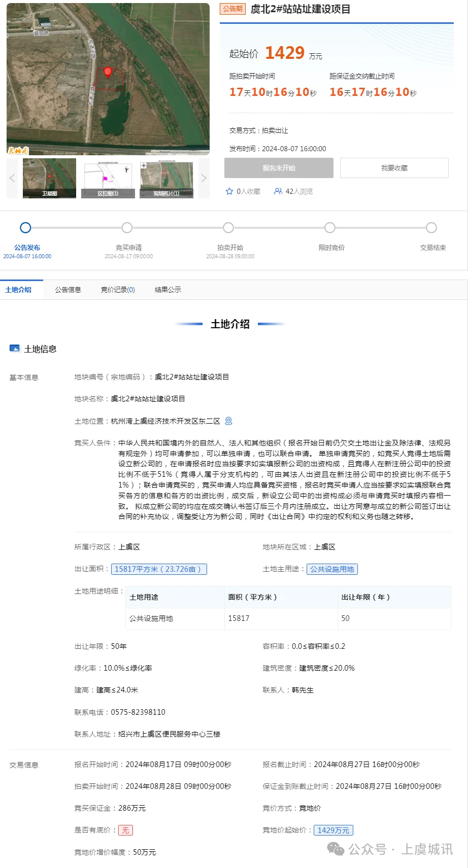Click the 地块编号 value text
This screenshot has height=868, width=468.
[192, 377]
